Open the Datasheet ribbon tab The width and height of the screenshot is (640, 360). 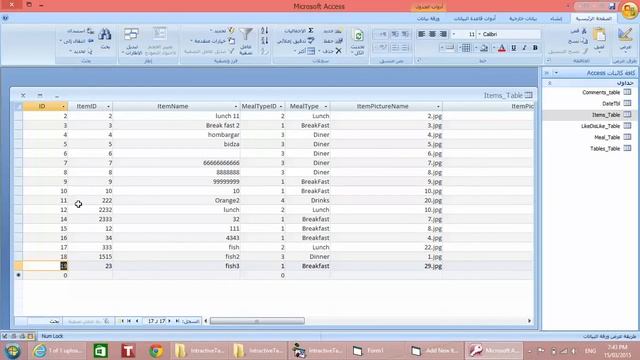point(428,19)
